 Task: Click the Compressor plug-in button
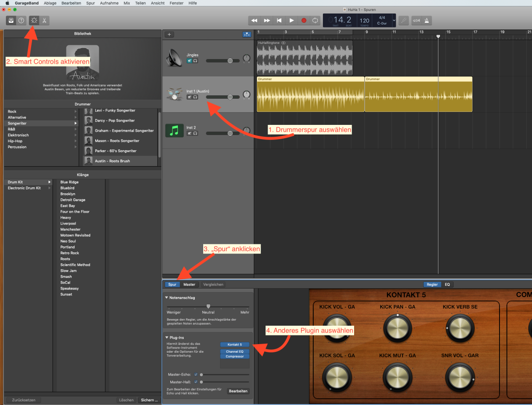[235, 356]
